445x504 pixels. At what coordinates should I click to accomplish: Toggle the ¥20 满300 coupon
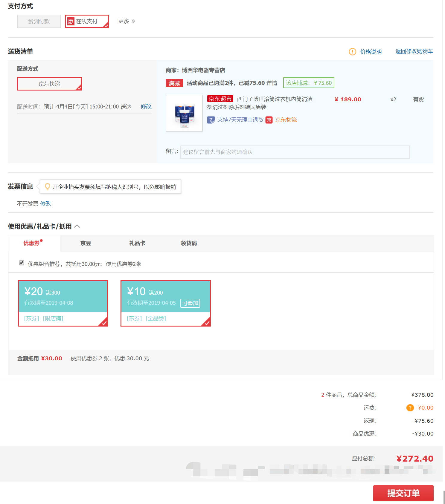63,303
